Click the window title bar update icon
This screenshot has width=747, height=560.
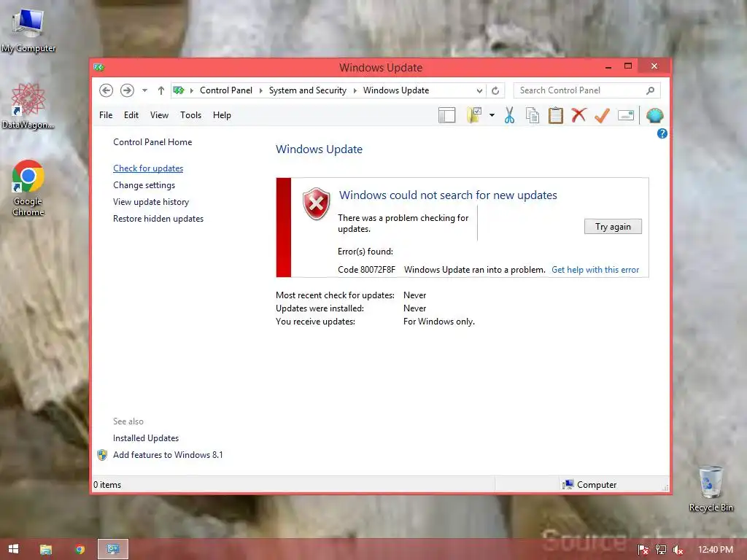(x=99, y=67)
